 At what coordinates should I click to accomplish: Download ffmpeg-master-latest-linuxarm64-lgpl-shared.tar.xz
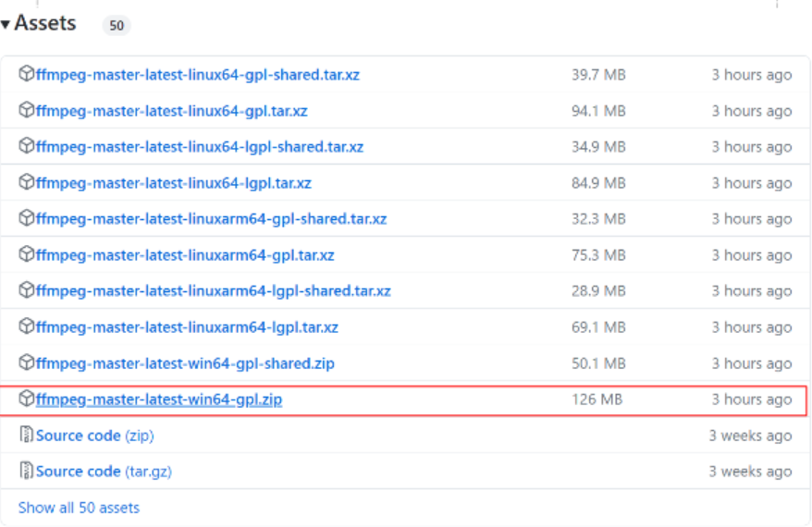pos(214,291)
